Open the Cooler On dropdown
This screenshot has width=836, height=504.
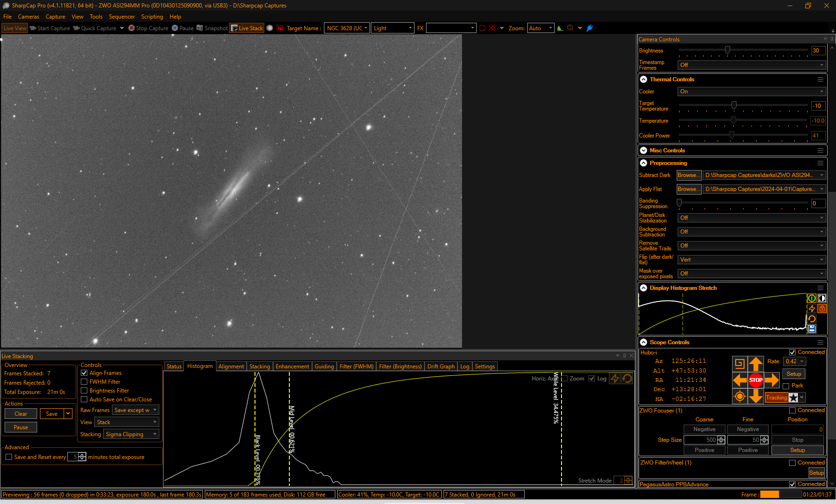pyautogui.click(x=751, y=92)
